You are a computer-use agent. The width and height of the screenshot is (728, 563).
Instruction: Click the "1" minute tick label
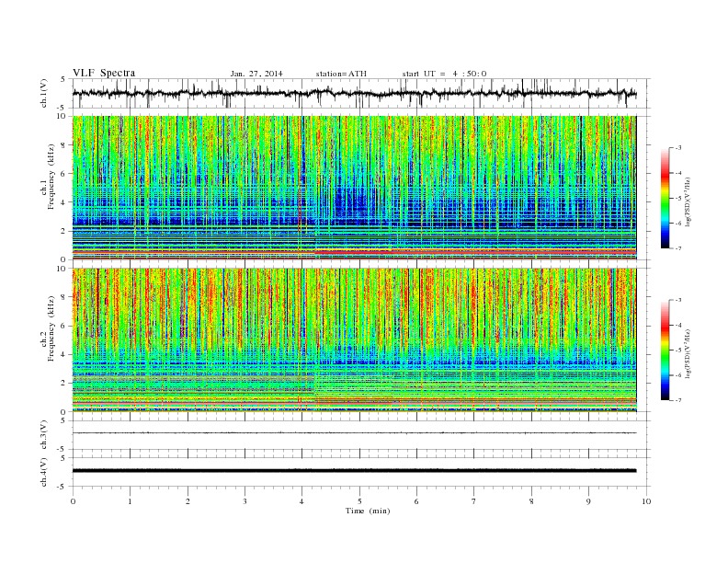[x=130, y=501]
